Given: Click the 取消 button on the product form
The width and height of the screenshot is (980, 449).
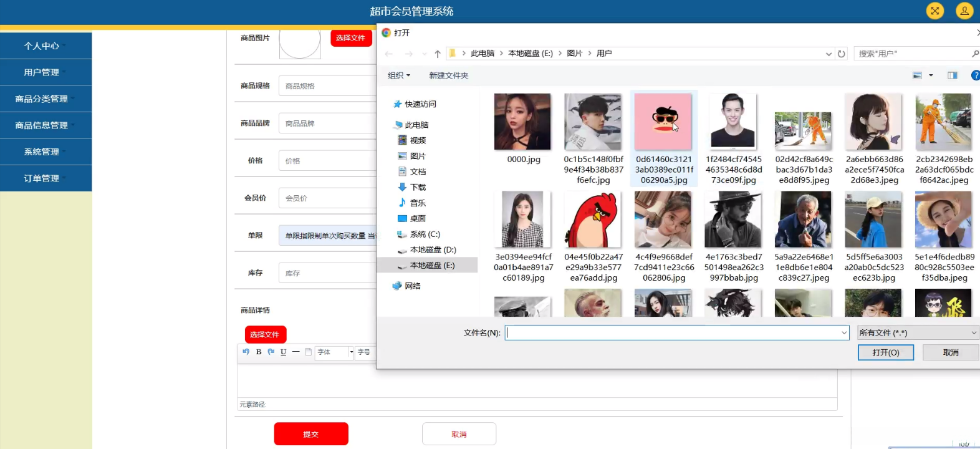Looking at the screenshot, I should point(459,434).
